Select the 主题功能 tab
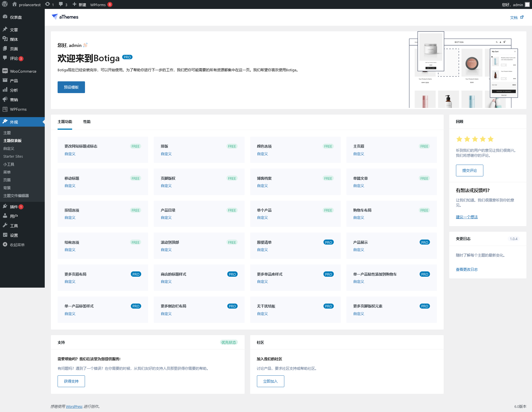The width and height of the screenshot is (532, 412). [x=65, y=122]
